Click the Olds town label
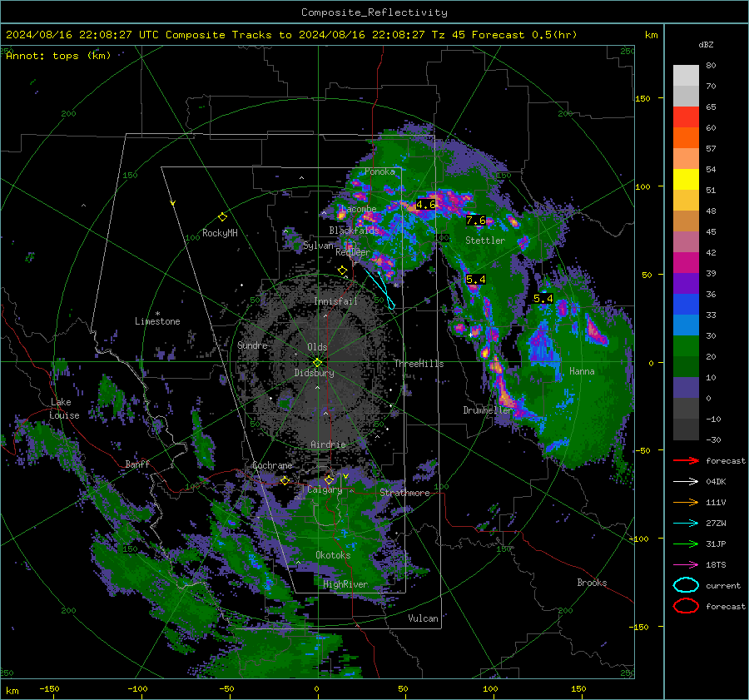 click(x=317, y=347)
